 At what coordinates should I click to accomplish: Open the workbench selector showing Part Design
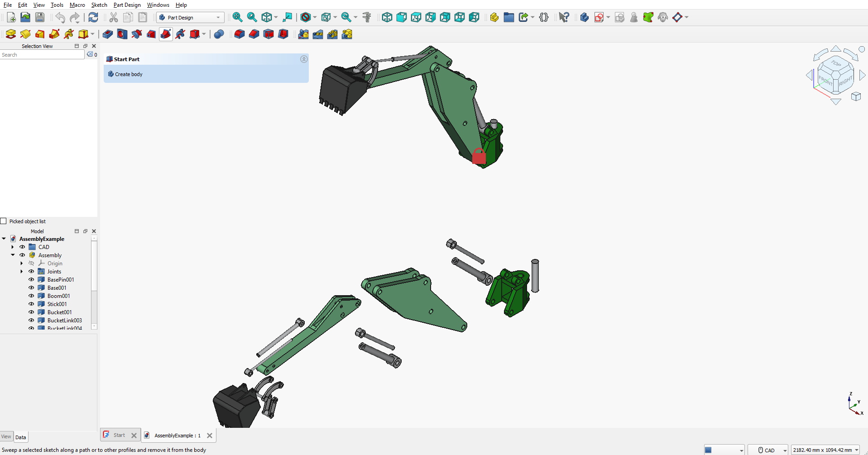(x=190, y=17)
